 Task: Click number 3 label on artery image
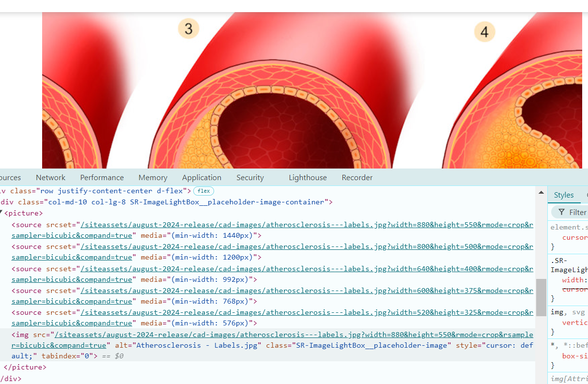188,29
